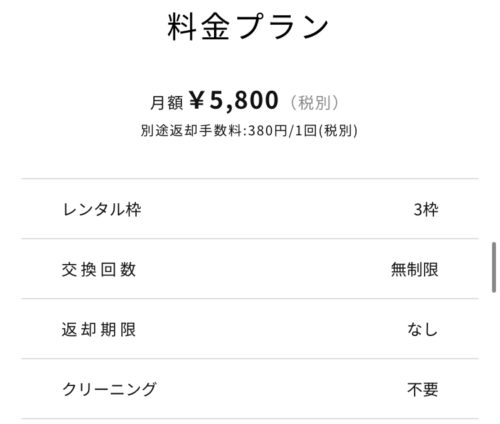Screen dimensions: 500x424
Task: Click the 料金プラン heading
Action: pos(248,27)
